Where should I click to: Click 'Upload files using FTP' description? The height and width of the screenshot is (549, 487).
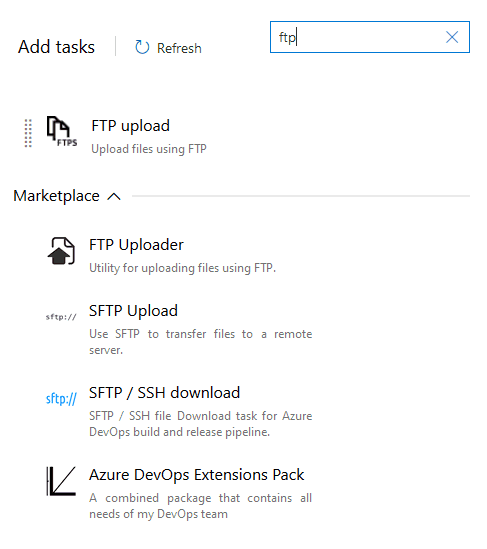[149, 149]
